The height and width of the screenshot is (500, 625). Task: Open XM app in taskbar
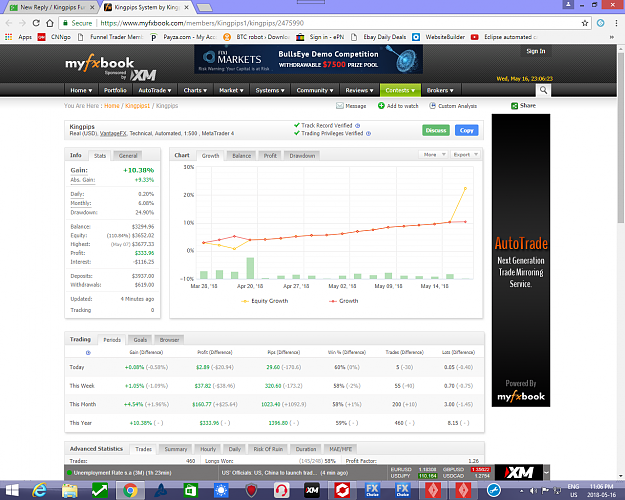(312, 490)
